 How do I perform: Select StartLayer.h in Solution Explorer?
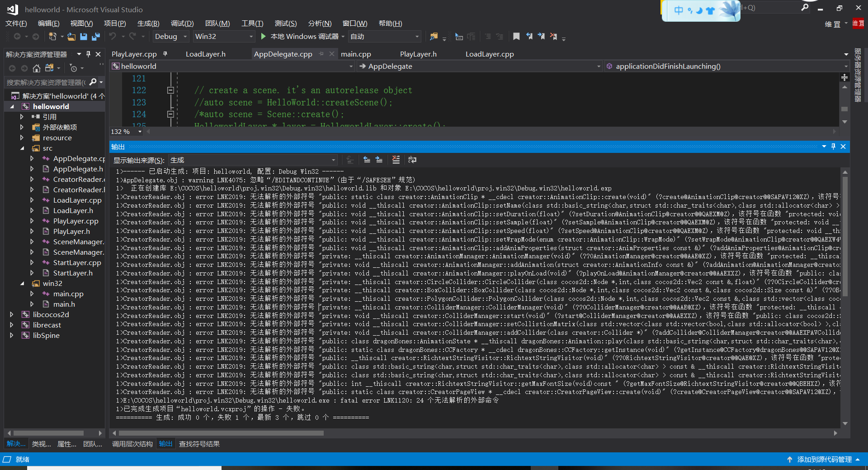click(x=73, y=273)
